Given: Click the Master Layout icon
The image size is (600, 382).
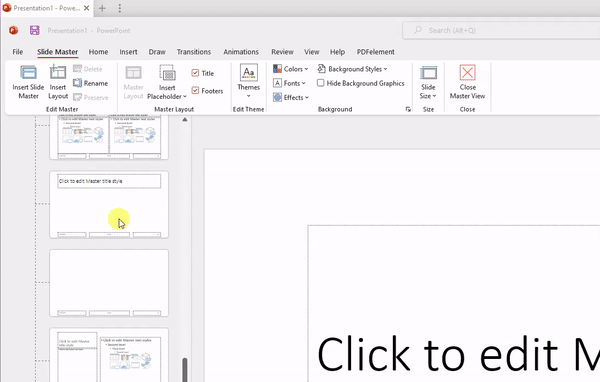Looking at the screenshot, I should [133, 72].
